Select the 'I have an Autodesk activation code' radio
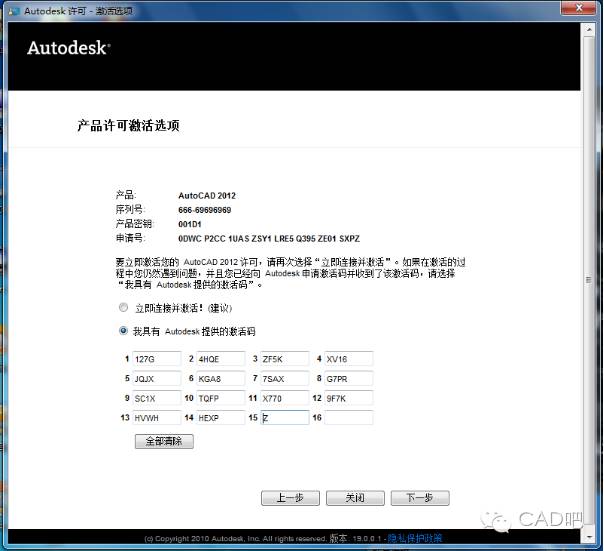604x551 pixels. 123,331
